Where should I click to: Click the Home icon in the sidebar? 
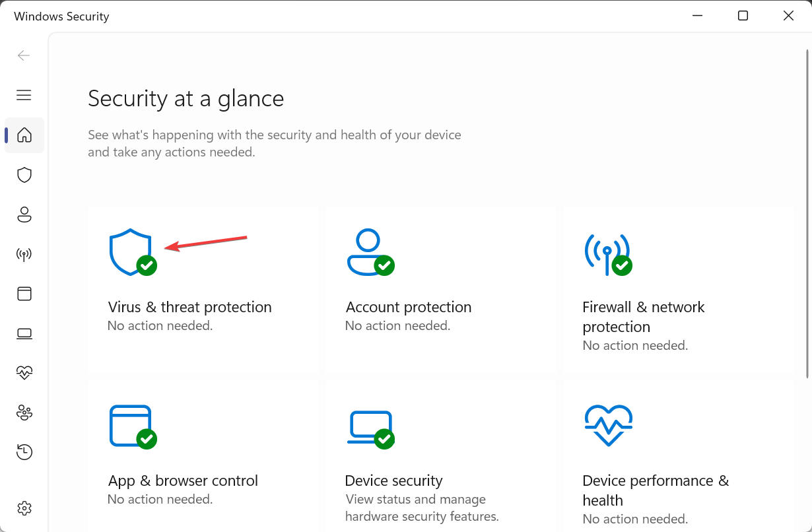pos(24,135)
